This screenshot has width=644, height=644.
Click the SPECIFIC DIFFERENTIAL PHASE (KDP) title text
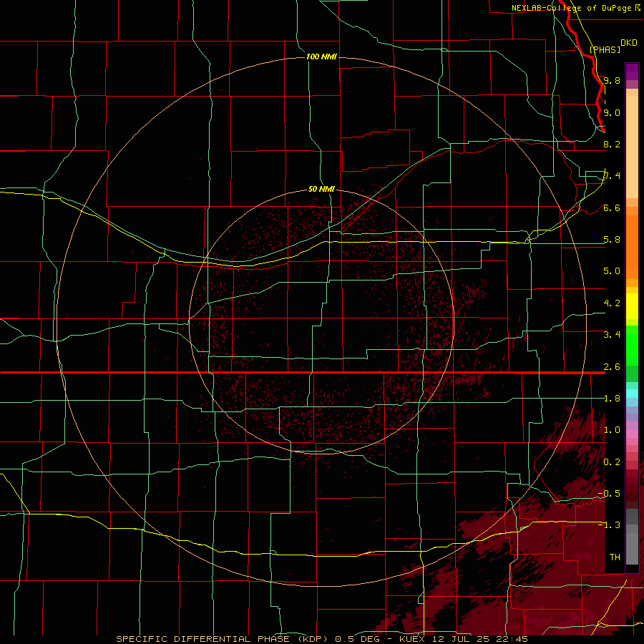[x=222, y=639]
